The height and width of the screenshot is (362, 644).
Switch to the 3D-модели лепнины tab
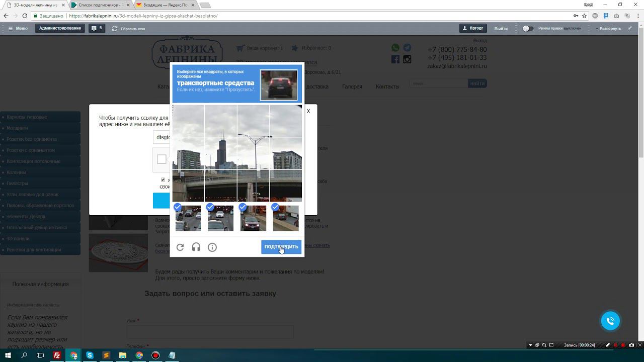[x=35, y=5]
